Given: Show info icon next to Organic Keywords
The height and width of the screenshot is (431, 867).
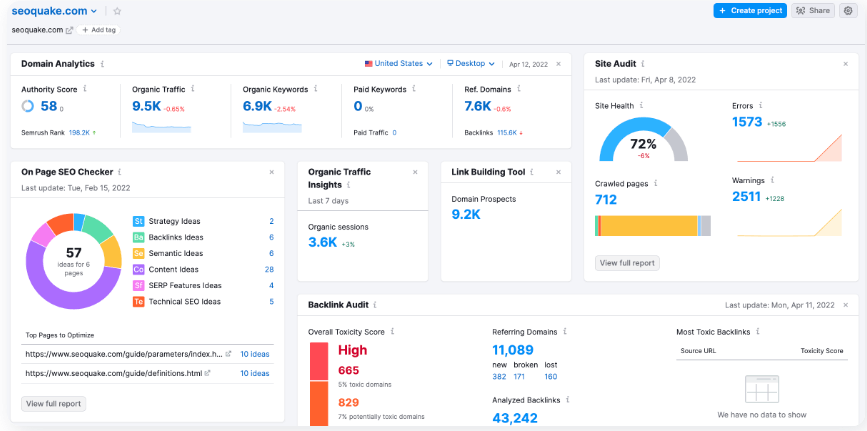Looking at the screenshot, I should coord(315,89).
